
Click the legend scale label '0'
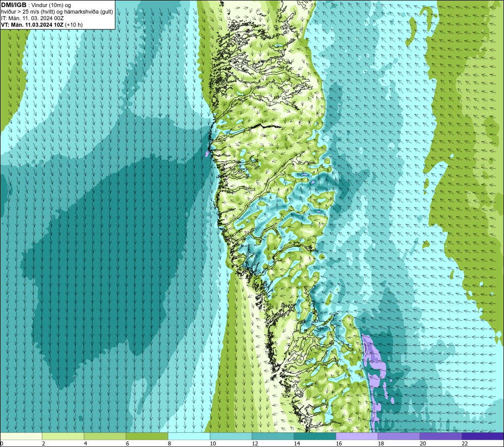click(2, 444)
